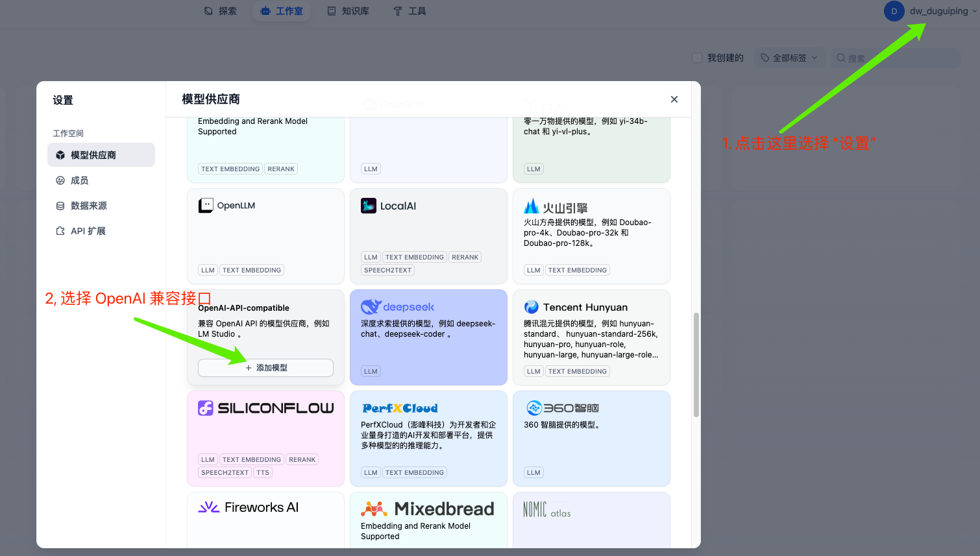Viewport: 980px width, 556px height.
Task: Open the dw_duguiping account menu
Action: pyautogui.click(x=931, y=11)
